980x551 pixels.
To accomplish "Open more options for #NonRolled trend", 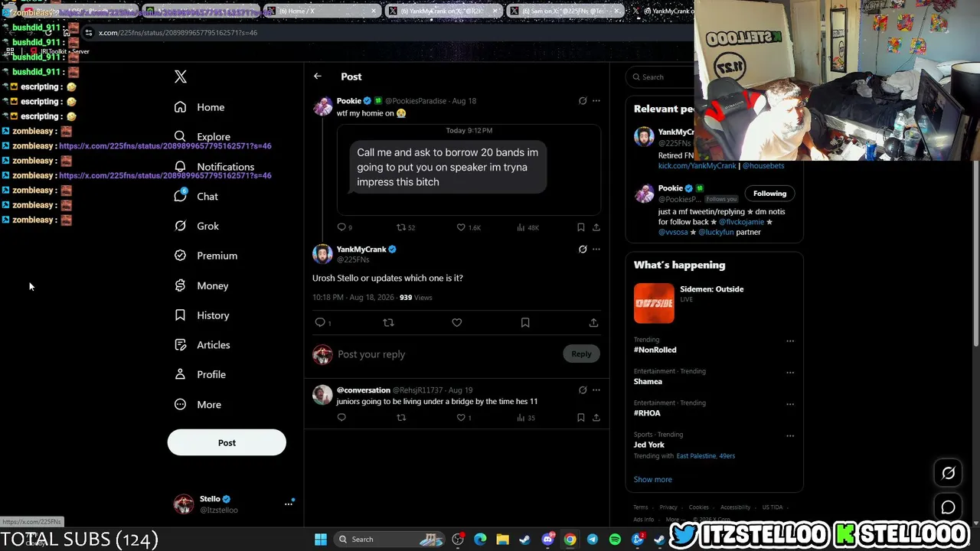I will (790, 341).
